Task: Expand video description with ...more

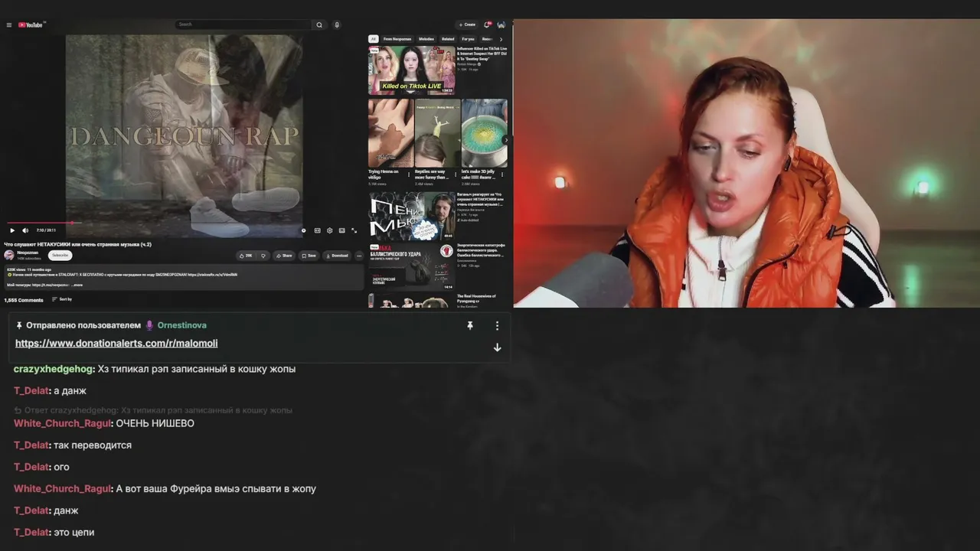Action: coord(77,285)
